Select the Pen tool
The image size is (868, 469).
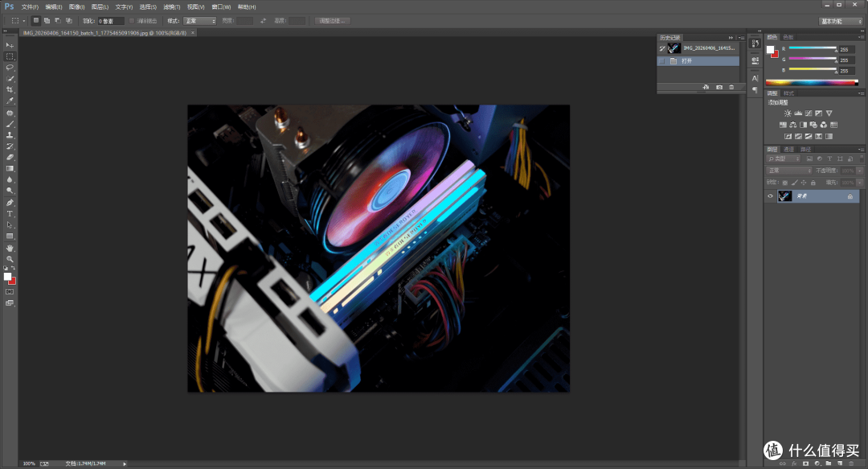pyautogui.click(x=10, y=203)
